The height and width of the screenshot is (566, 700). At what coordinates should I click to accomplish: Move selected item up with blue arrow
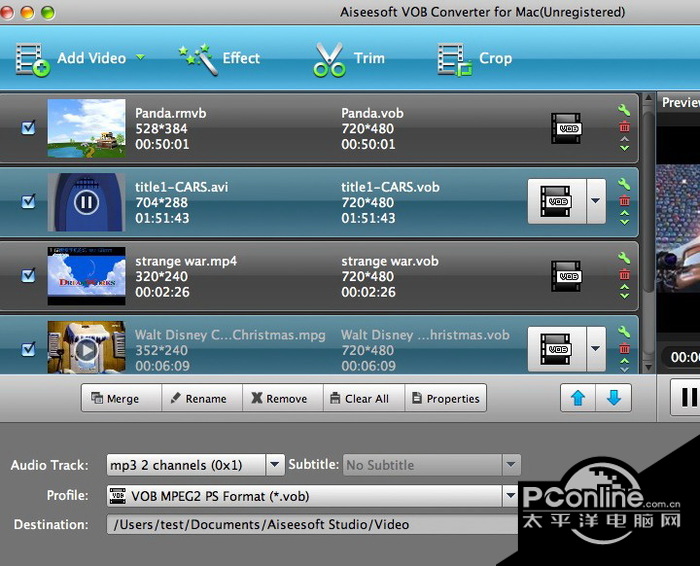tap(578, 398)
